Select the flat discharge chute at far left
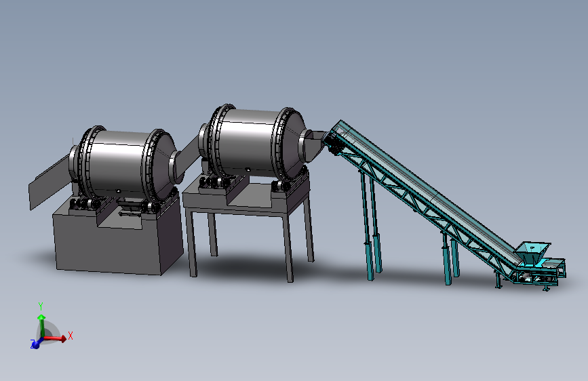Screen dimensions: 588x381 click(51, 182)
